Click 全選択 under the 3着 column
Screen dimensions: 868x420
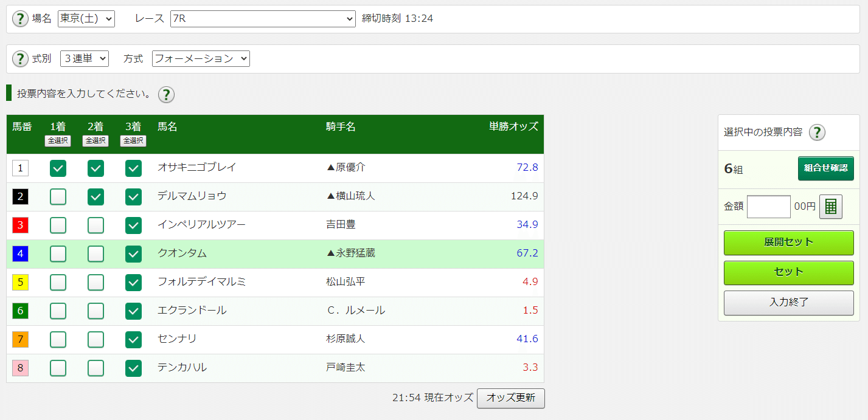pyautogui.click(x=133, y=141)
